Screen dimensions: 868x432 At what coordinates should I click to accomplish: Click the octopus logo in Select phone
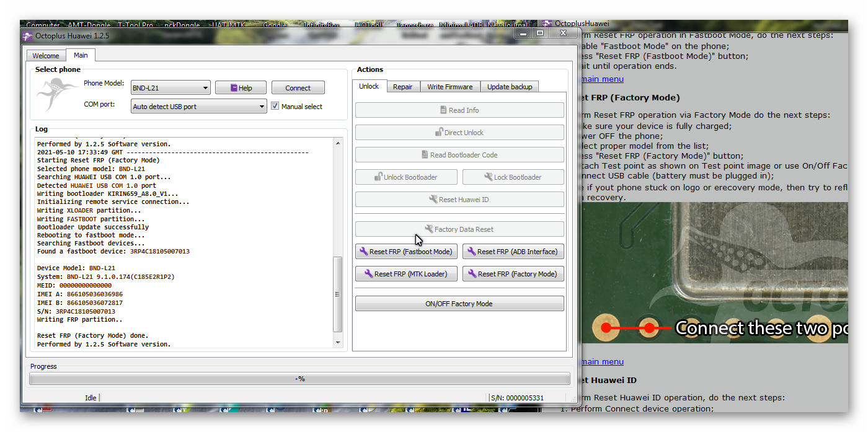tap(57, 95)
